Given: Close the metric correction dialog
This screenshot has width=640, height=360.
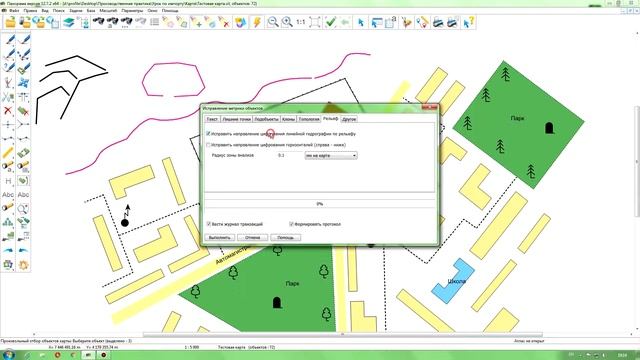Looking at the screenshot, I should click(429, 108).
